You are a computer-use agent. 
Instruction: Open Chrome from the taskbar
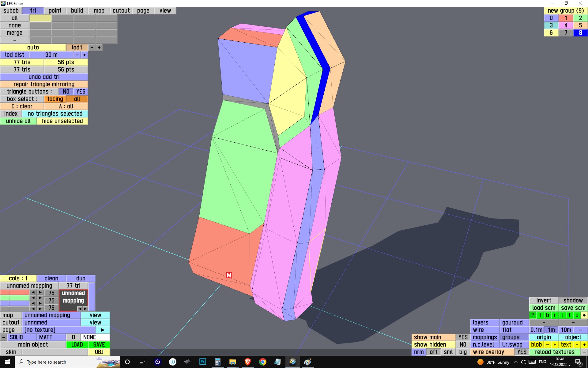click(262, 362)
